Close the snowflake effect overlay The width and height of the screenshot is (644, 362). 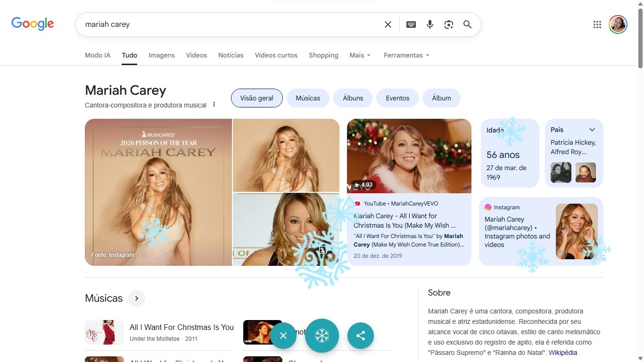(283, 336)
